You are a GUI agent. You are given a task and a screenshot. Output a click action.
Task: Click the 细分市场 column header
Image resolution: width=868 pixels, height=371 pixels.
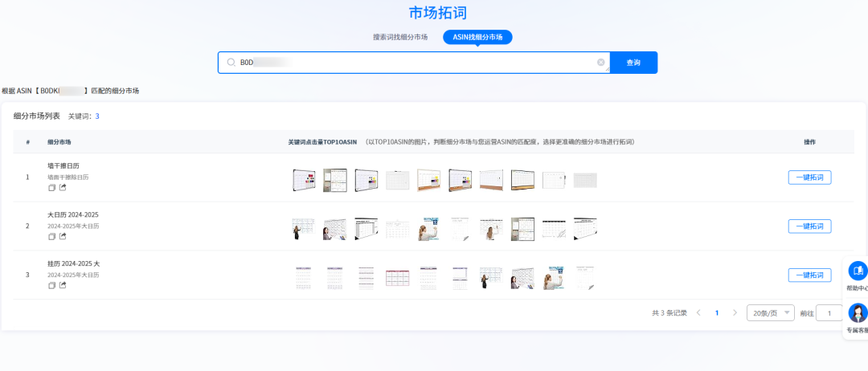pyautogui.click(x=59, y=142)
